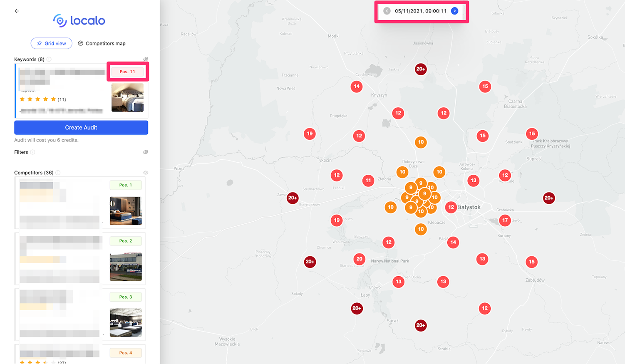Viewport: 625px width, 364px height.
Task: Expand the Pos. 2 competitor card
Action: tap(80, 258)
